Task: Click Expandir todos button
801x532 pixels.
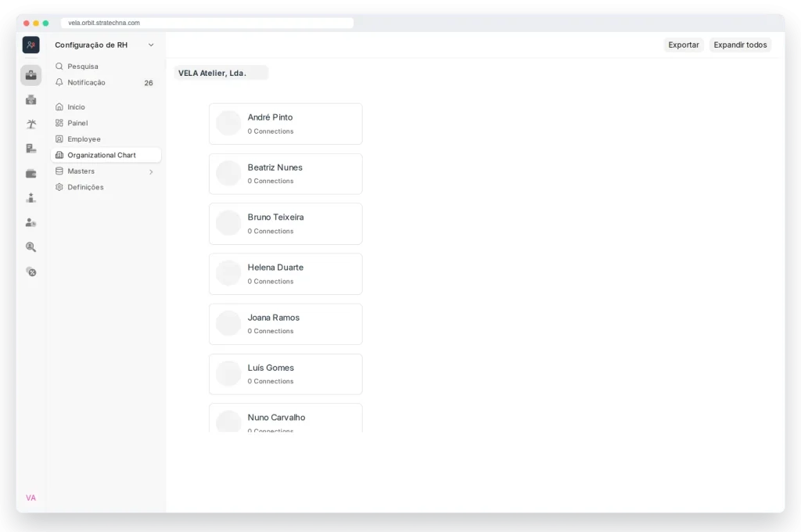Action: pyautogui.click(x=740, y=45)
